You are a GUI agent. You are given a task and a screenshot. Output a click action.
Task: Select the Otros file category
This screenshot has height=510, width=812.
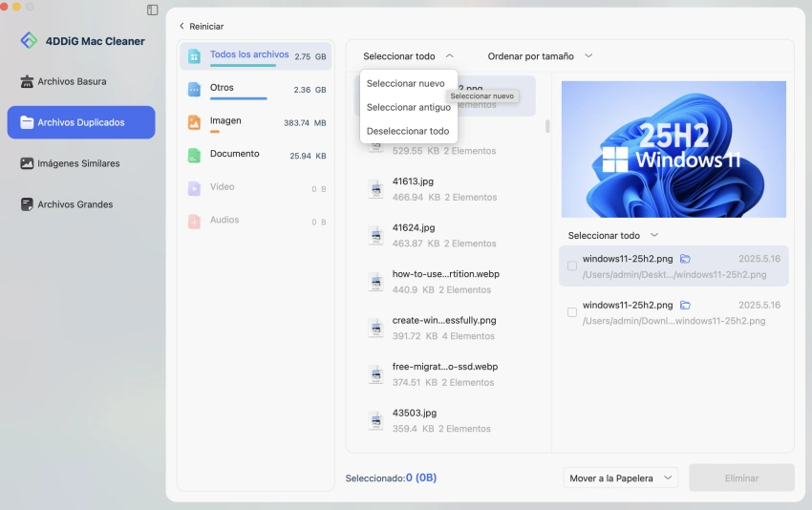[x=256, y=89]
